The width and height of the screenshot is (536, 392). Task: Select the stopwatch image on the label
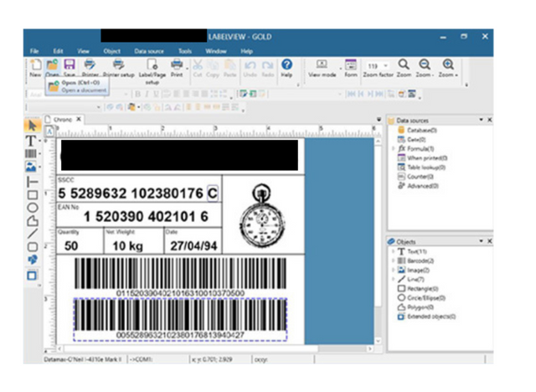(262, 215)
